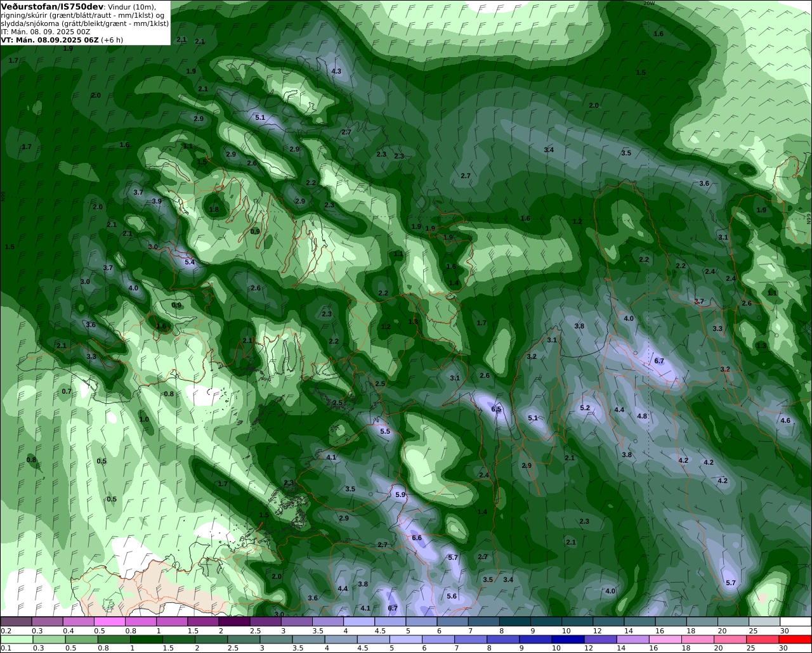This screenshot has width=812, height=653.
Task: Click the 'rigning/skúrir' legend description
Action: 24,15
